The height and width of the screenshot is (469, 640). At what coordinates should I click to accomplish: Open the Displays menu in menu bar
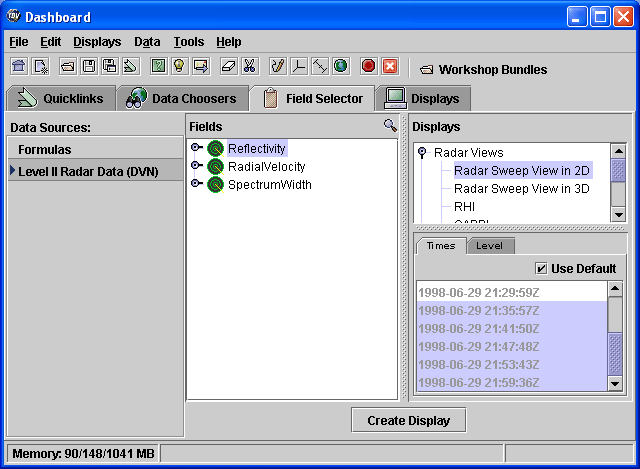point(96,42)
